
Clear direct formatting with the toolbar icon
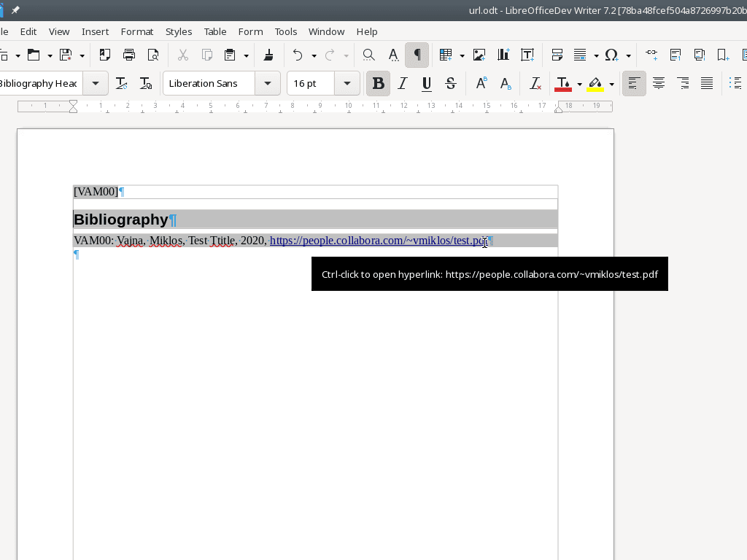(535, 83)
